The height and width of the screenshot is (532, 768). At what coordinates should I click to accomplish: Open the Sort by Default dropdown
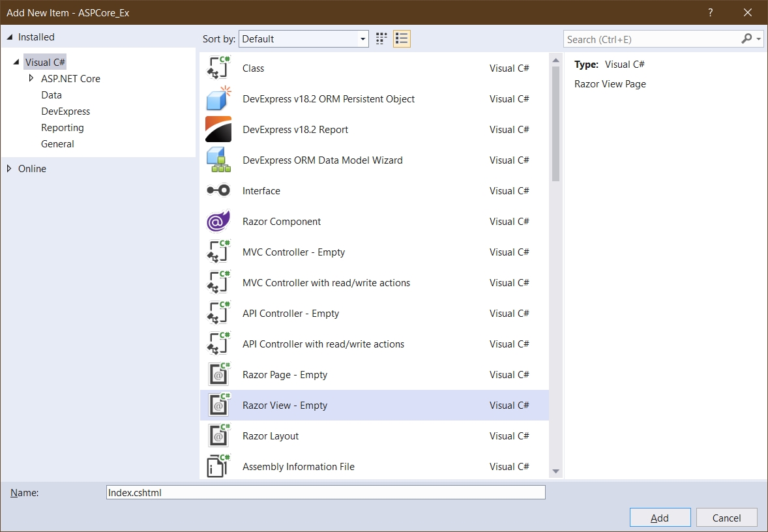[304, 39]
